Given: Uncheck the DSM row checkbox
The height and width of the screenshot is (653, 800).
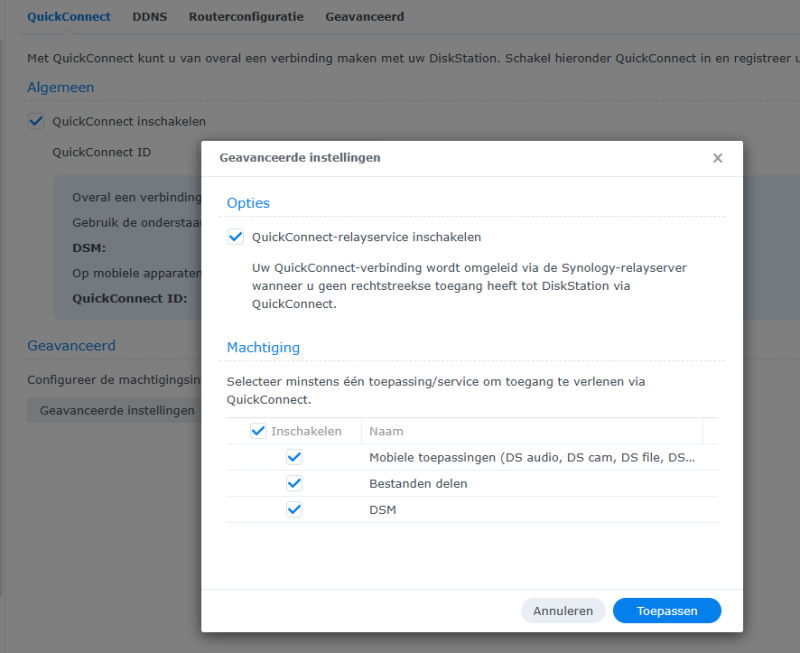Looking at the screenshot, I should pos(294,509).
